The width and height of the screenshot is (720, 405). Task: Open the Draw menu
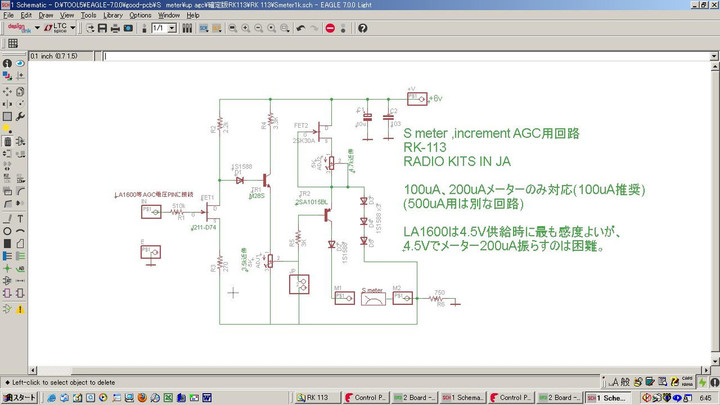point(46,15)
